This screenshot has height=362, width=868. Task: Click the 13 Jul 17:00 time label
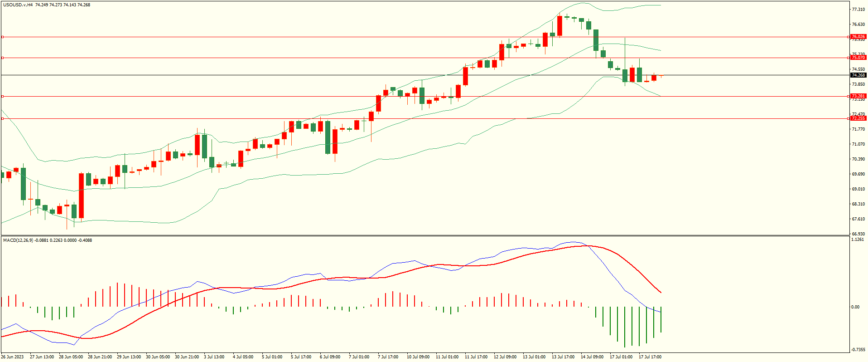click(x=563, y=357)
